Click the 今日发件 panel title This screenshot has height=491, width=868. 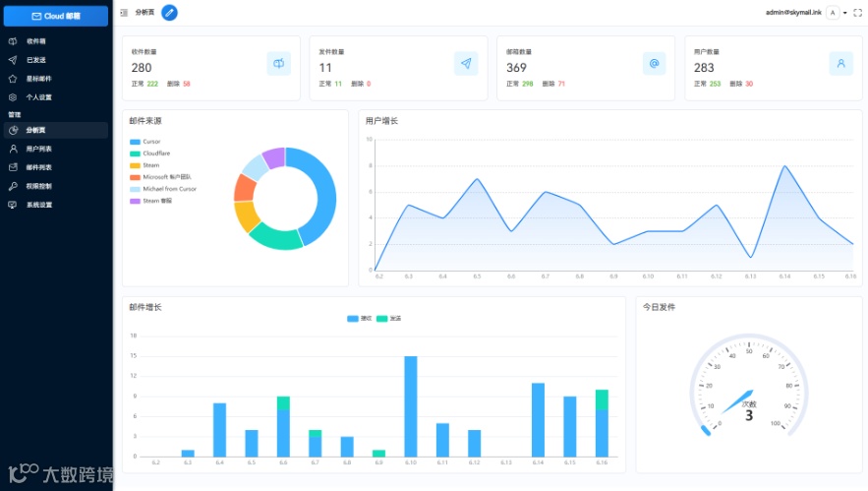coord(659,307)
